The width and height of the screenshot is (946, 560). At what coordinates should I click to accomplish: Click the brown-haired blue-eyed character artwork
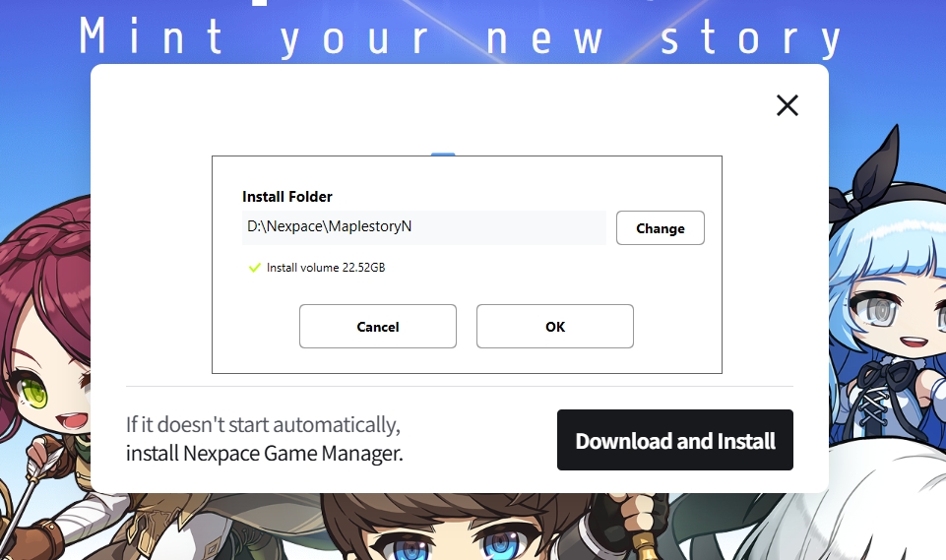pos(459,527)
